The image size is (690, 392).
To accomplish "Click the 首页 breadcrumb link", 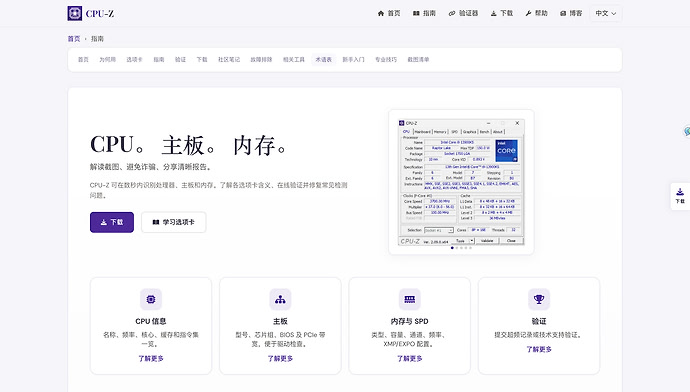I will 74,39.
